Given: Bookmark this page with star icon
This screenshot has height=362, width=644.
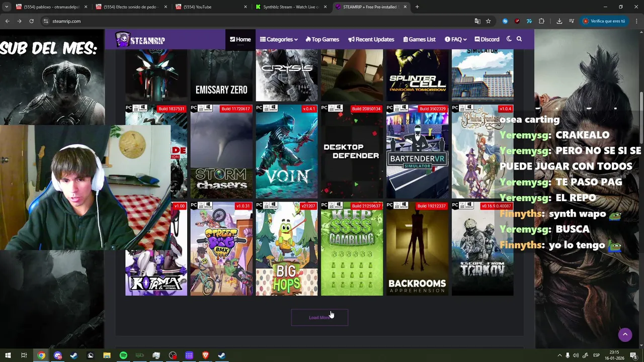Looking at the screenshot, I should coord(488,21).
